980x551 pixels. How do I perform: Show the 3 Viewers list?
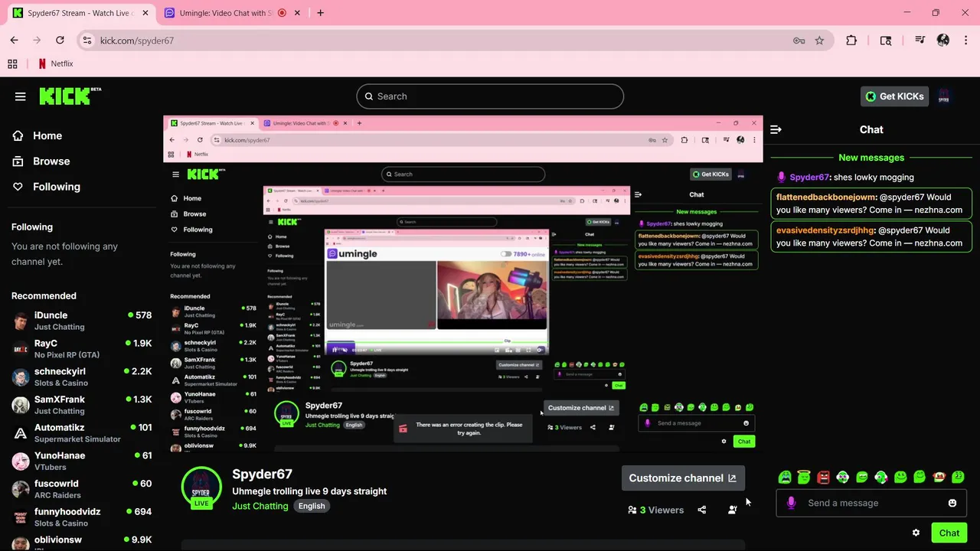tap(655, 510)
